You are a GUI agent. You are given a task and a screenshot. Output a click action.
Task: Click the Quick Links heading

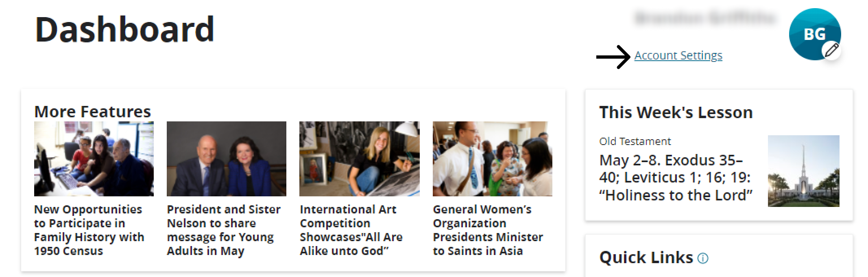point(646,257)
